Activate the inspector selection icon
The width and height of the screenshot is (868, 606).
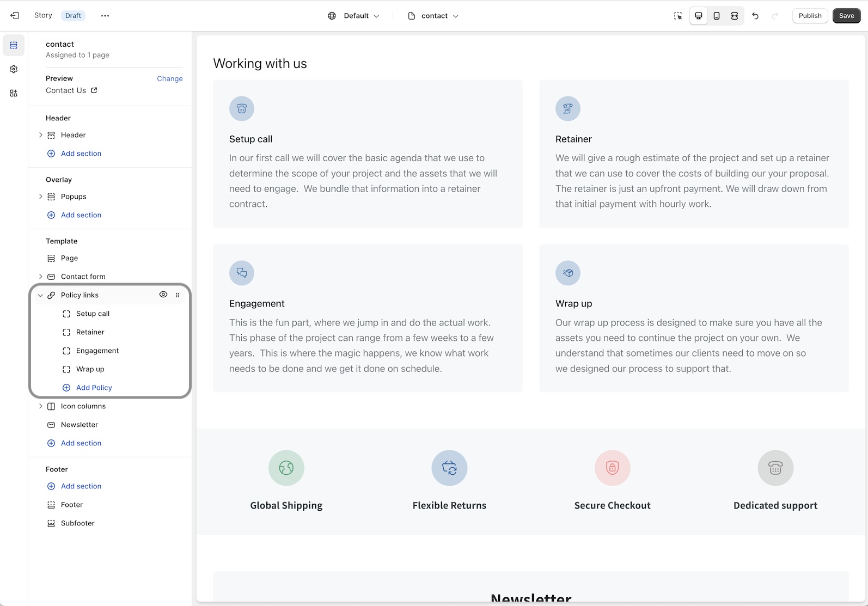678,16
